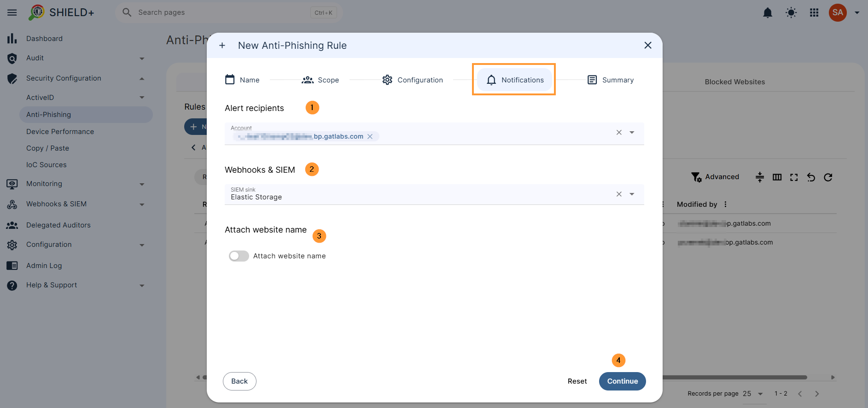868x408 pixels.
Task: Focus the Search pages field
Action: (x=229, y=12)
